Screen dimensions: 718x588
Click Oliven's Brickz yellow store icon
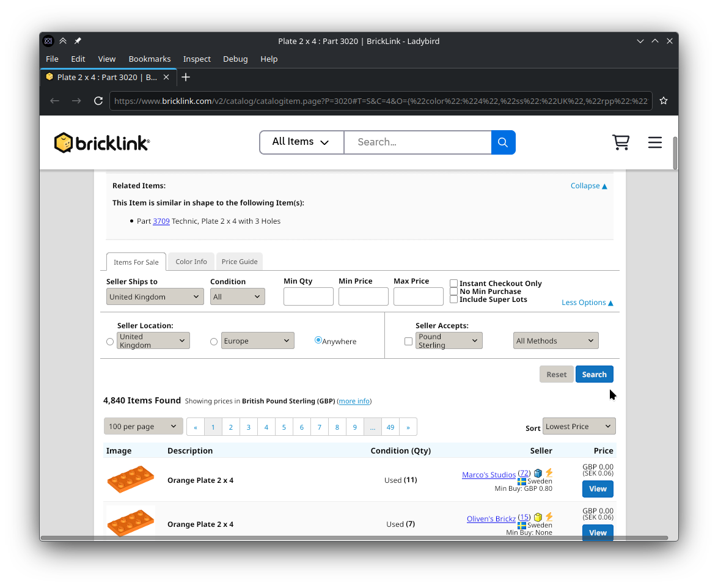tap(538, 517)
